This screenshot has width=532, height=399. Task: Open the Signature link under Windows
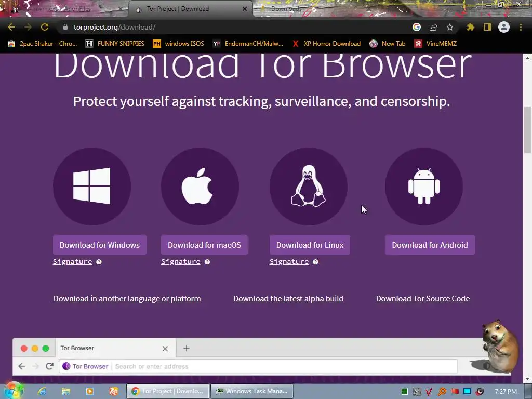[72, 262]
